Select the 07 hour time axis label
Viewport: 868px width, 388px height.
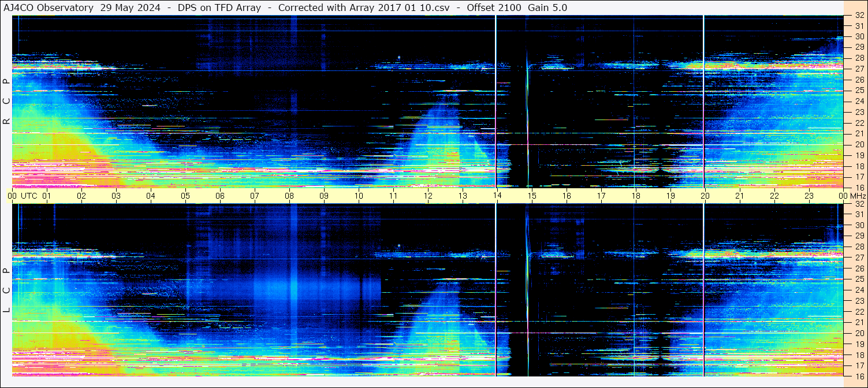coord(255,196)
